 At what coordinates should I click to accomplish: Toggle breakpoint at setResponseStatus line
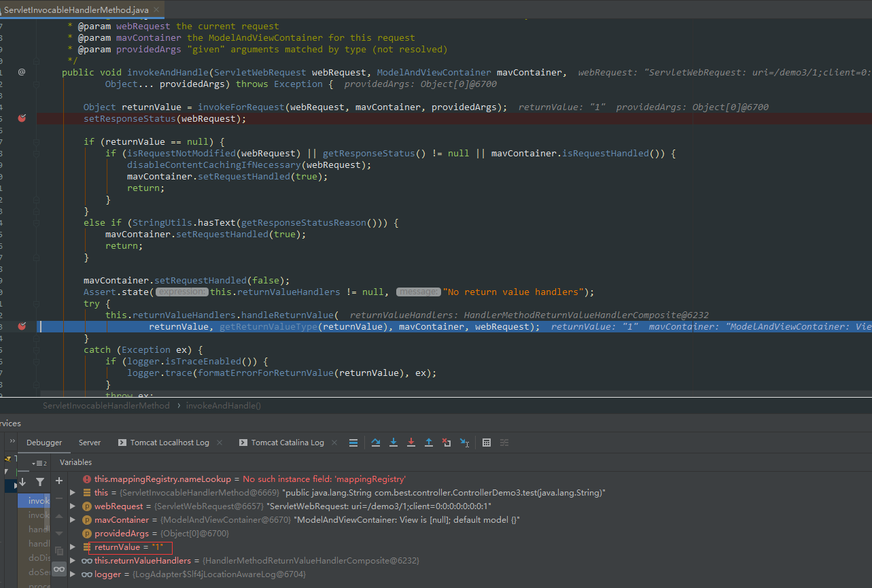22,118
